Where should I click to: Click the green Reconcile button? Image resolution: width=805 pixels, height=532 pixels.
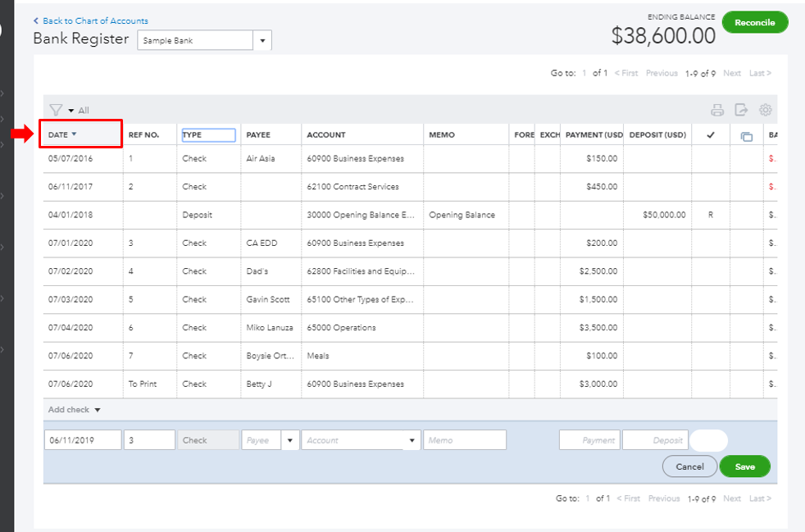pyautogui.click(x=754, y=23)
